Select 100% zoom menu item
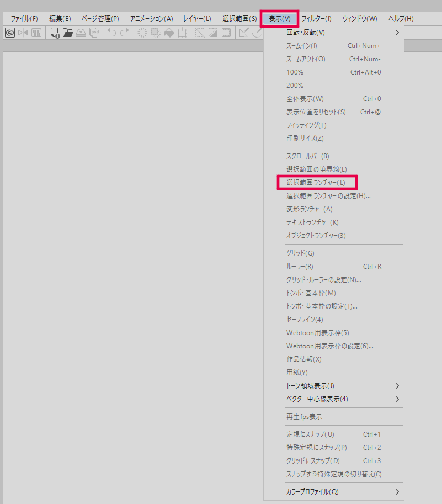The image size is (442, 504). (334, 72)
